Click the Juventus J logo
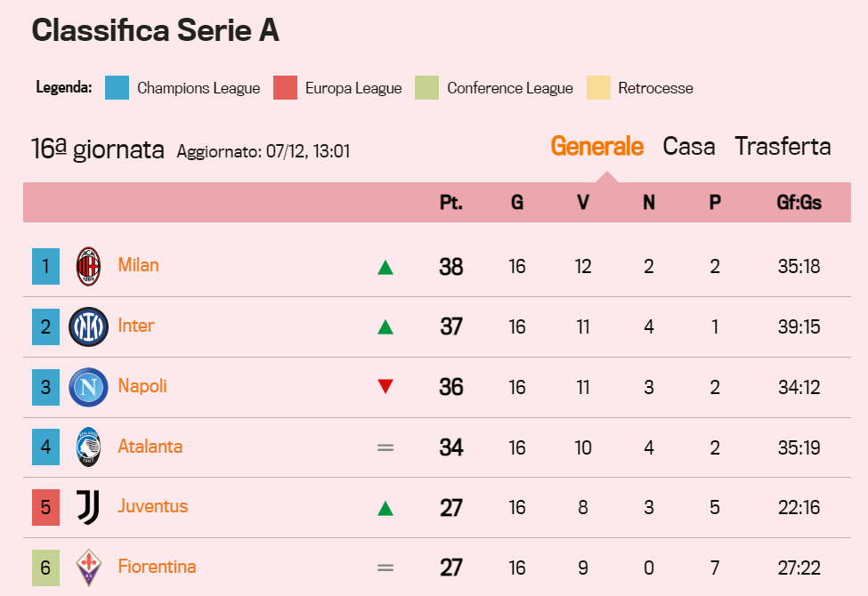This screenshot has width=868, height=596. click(88, 507)
